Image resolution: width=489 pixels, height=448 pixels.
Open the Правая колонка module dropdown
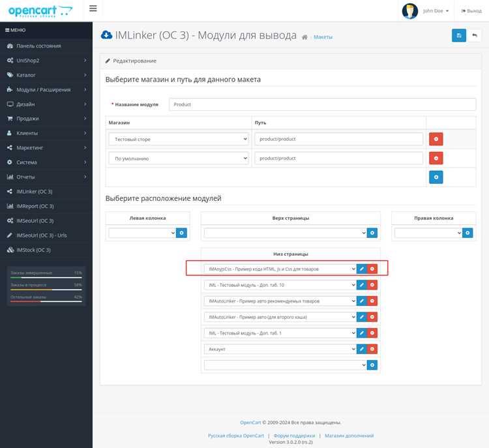(428, 233)
